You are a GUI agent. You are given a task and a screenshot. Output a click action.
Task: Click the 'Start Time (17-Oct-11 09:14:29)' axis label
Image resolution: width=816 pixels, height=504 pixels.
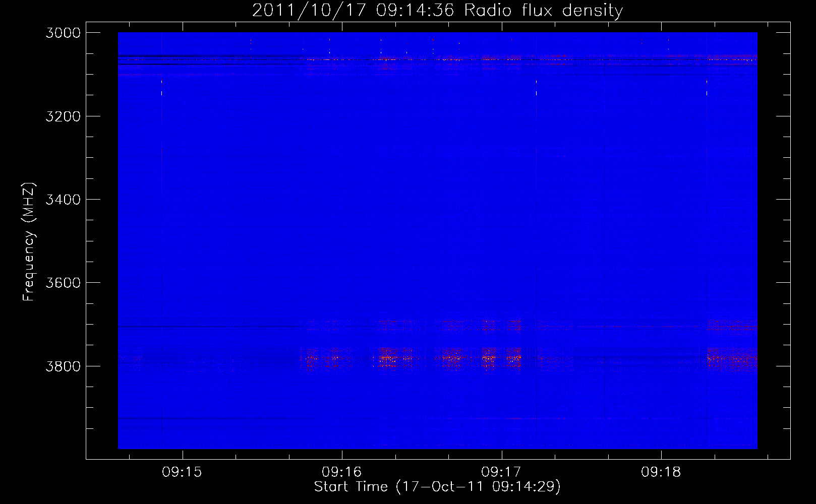coord(437,487)
